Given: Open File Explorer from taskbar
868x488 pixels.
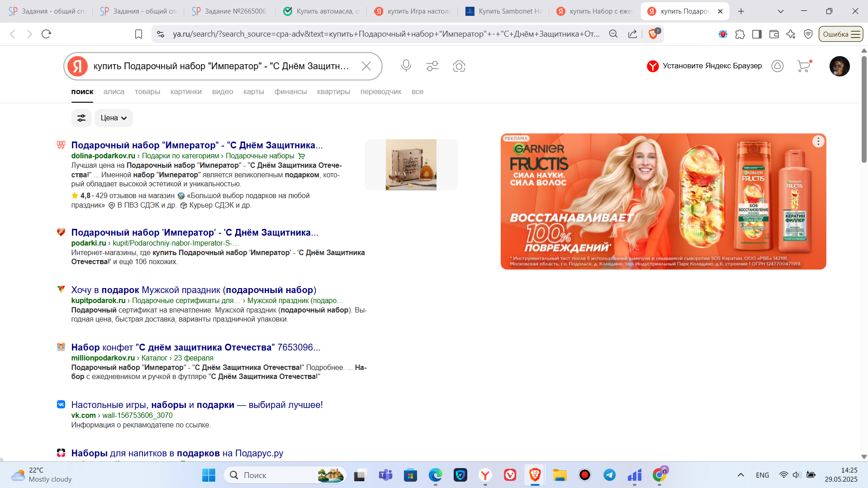Looking at the screenshot, I should pyautogui.click(x=560, y=475).
